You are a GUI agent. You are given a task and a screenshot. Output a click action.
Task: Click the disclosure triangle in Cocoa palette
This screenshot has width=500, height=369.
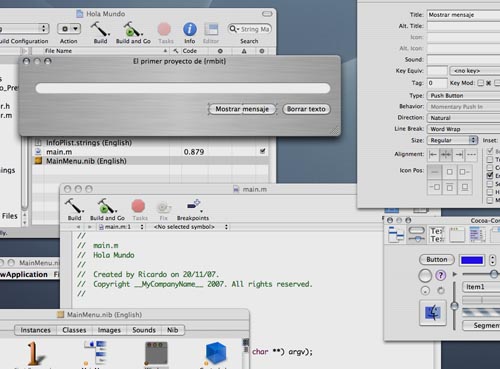pyautogui.click(x=454, y=275)
